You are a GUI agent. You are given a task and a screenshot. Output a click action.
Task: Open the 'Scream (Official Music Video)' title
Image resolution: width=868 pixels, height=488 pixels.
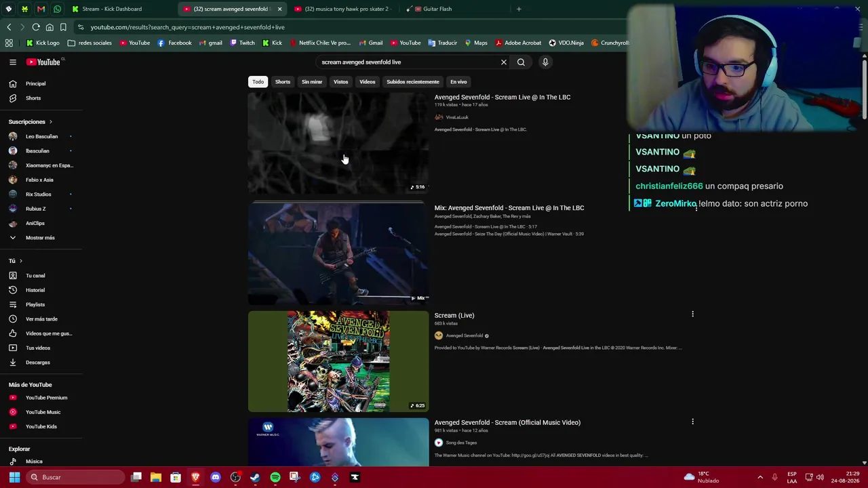507,423
